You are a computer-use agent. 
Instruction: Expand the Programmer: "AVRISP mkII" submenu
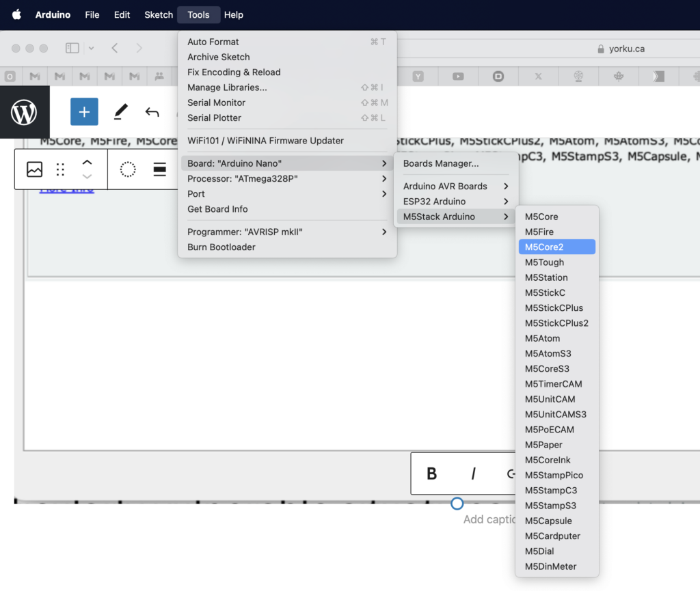tap(287, 232)
